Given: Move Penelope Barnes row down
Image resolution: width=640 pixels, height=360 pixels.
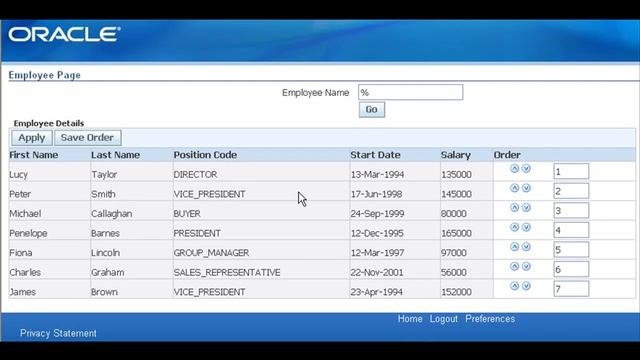Looking at the screenshot, I should [526, 227].
